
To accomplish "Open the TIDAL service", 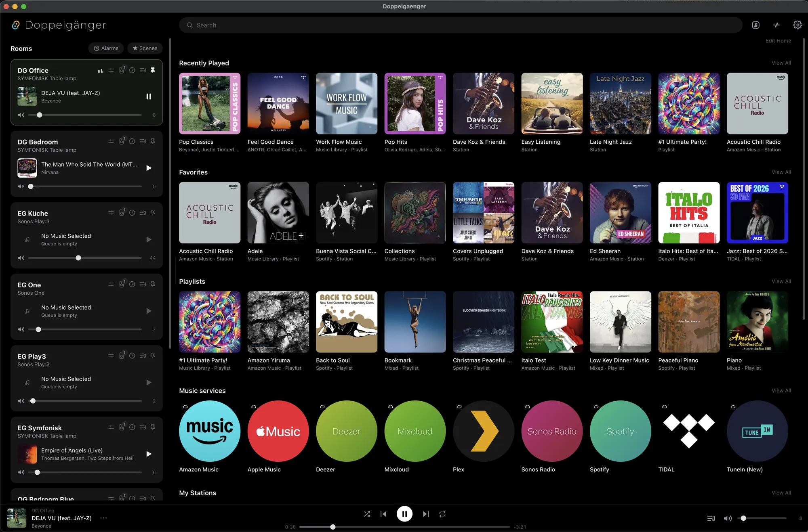I will click(x=689, y=431).
